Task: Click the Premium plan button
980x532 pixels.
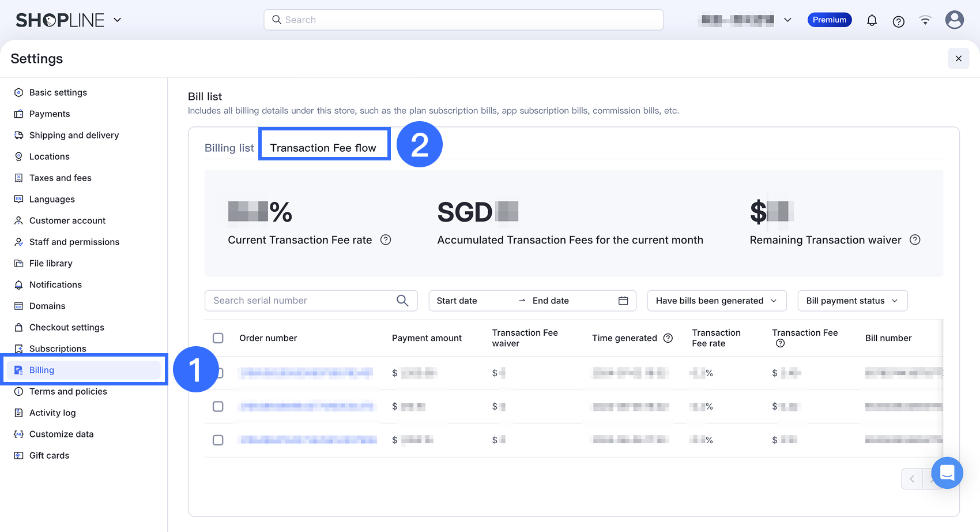Action: [x=830, y=20]
